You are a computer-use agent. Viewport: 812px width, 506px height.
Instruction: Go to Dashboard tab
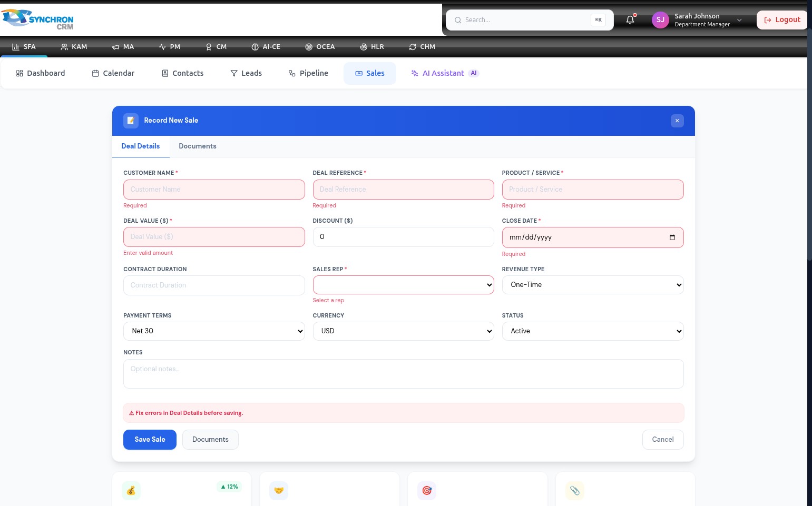tap(41, 73)
